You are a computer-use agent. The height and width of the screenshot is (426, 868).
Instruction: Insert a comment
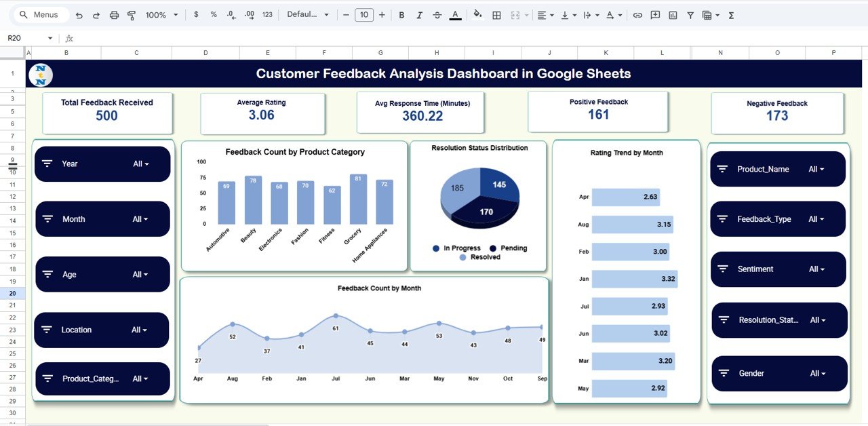click(x=654, y=14)
